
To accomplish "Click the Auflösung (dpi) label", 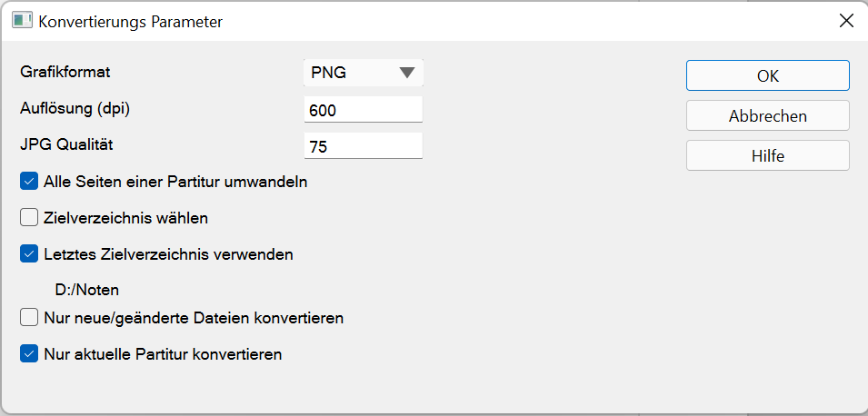I will click(x=74, y=107).
